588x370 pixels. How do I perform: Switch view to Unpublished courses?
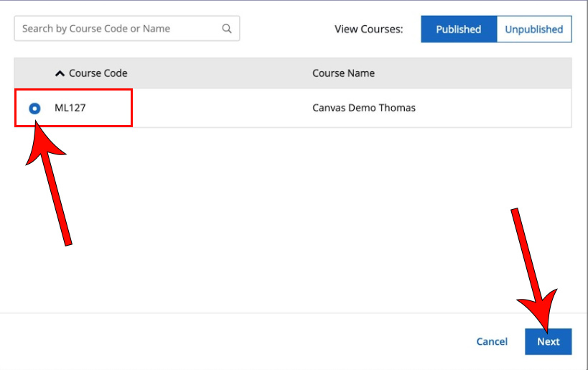[x=533, y=29]
